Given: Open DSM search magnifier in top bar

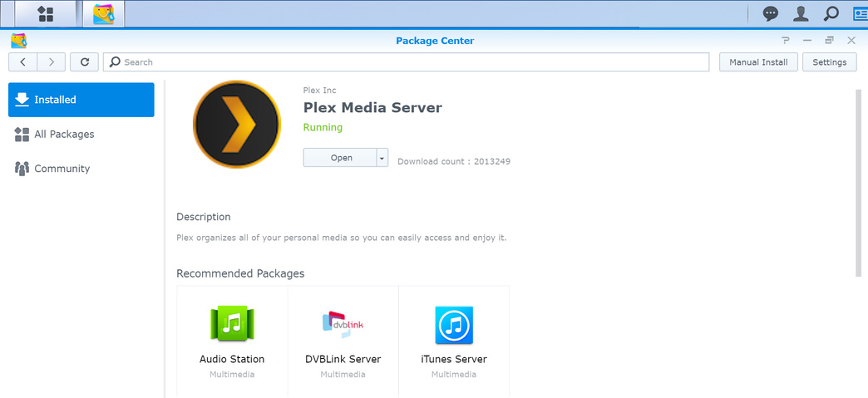Looking at the screenshot, I should tap(831, 14).
